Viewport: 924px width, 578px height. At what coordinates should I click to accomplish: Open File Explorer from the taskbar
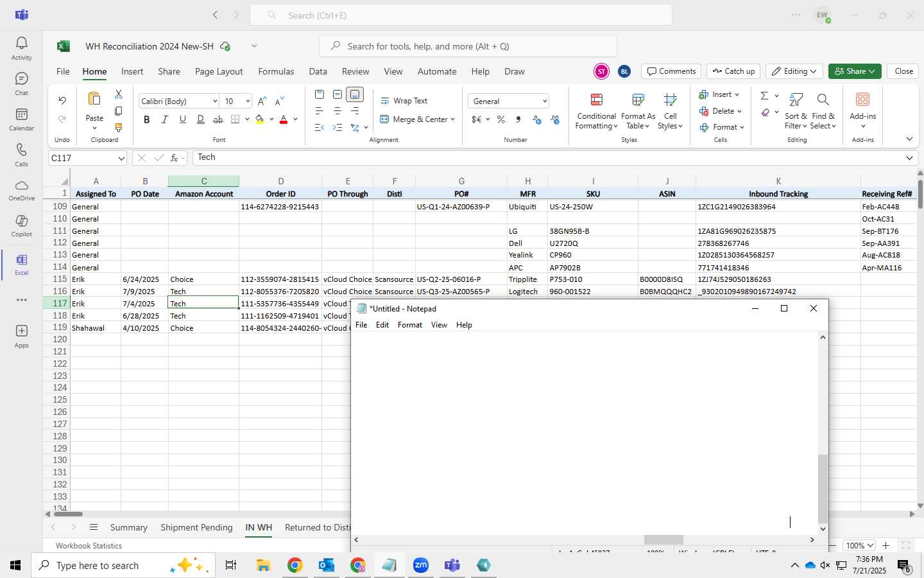(263, 565)
